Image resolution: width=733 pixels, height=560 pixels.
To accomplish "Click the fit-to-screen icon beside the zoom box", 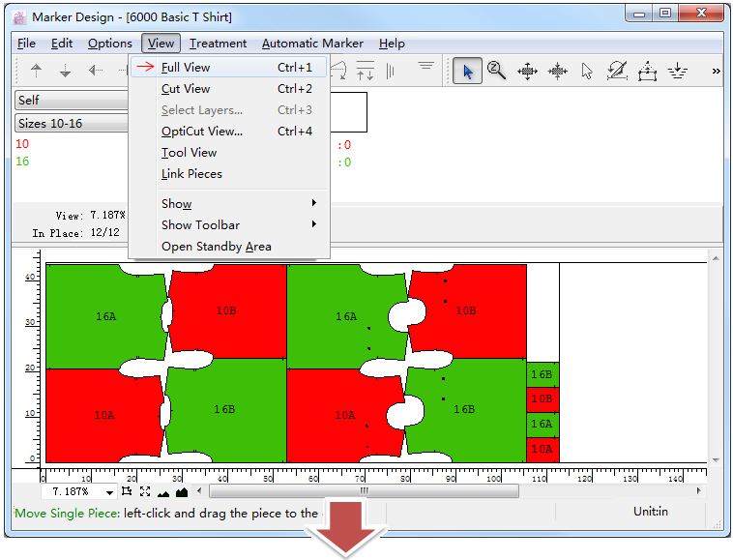I will (x=145, y=492).
